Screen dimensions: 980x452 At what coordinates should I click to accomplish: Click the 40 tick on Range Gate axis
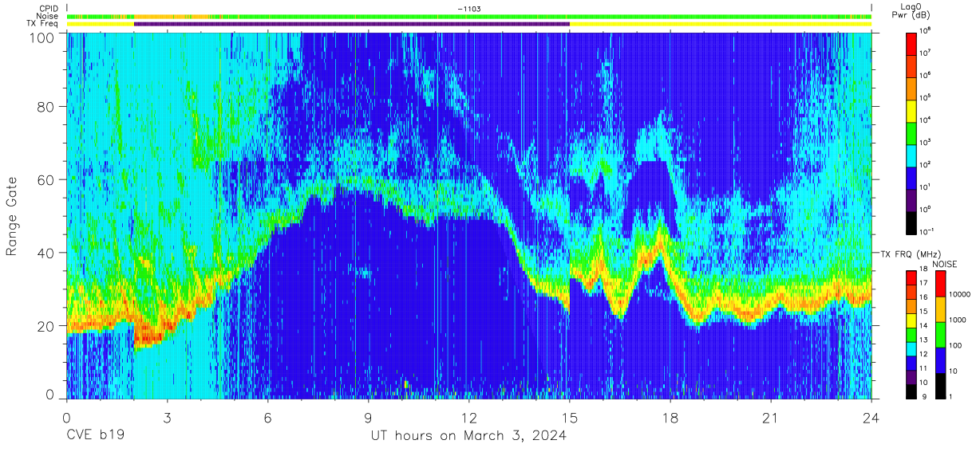[46, 253]
